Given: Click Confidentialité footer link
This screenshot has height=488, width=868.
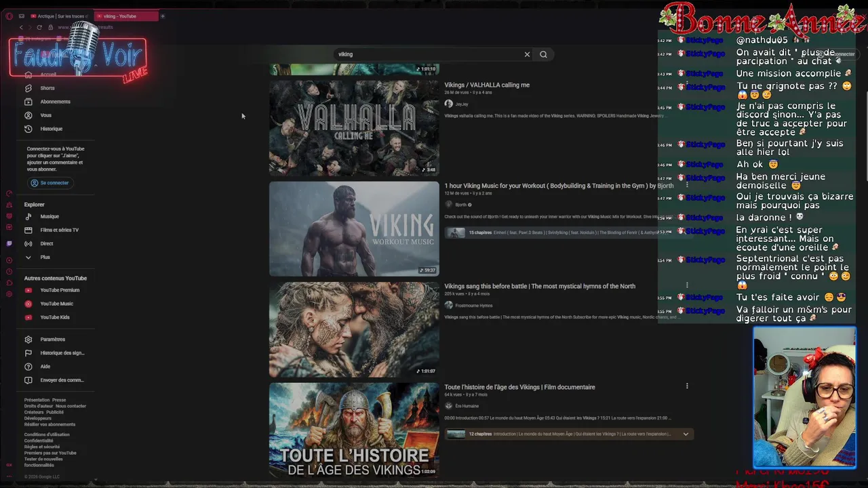Looking at the screenshot, I should 39,441.
